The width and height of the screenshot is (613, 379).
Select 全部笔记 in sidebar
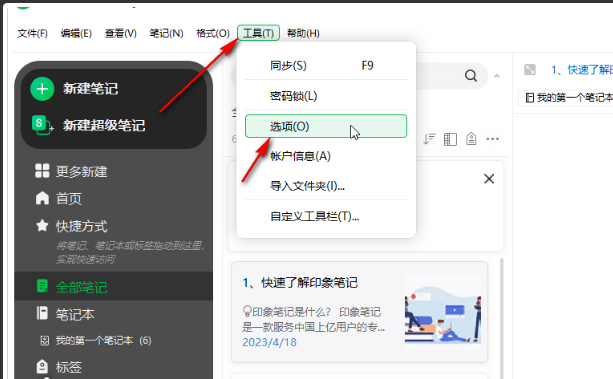coord(81,287)
